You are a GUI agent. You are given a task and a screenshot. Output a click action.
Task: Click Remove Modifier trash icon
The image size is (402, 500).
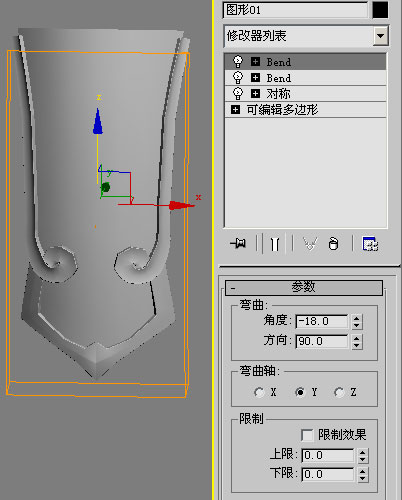[333, 244]
